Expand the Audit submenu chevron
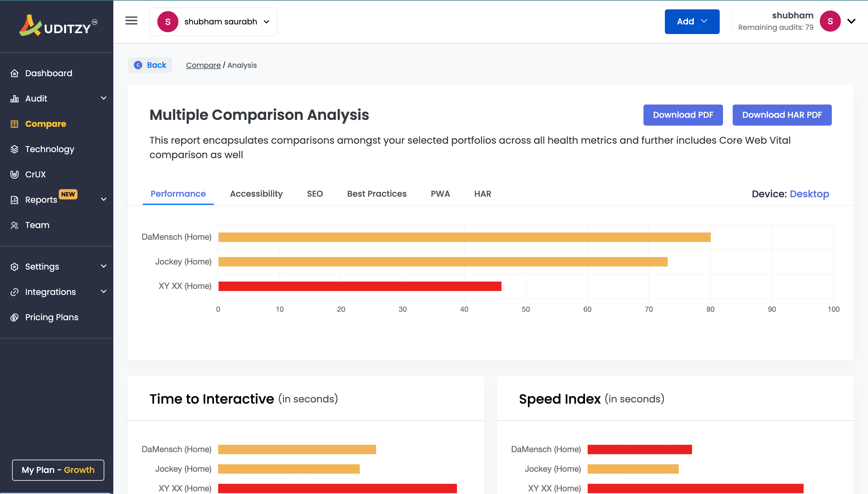This screenshot has height=494, width=868. pos(104,98)
